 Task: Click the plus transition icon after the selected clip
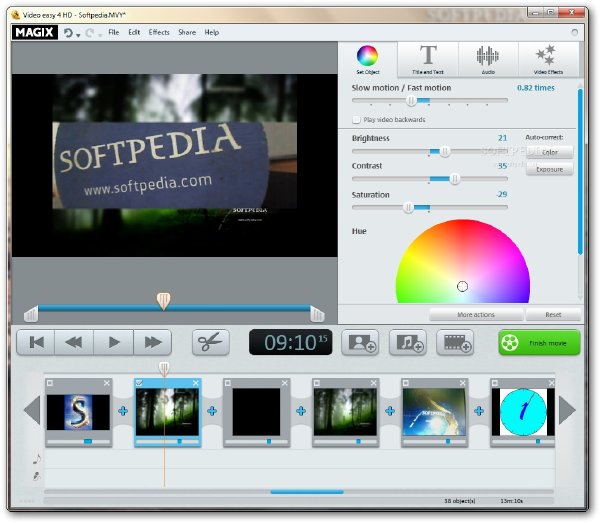click(212, 411)
